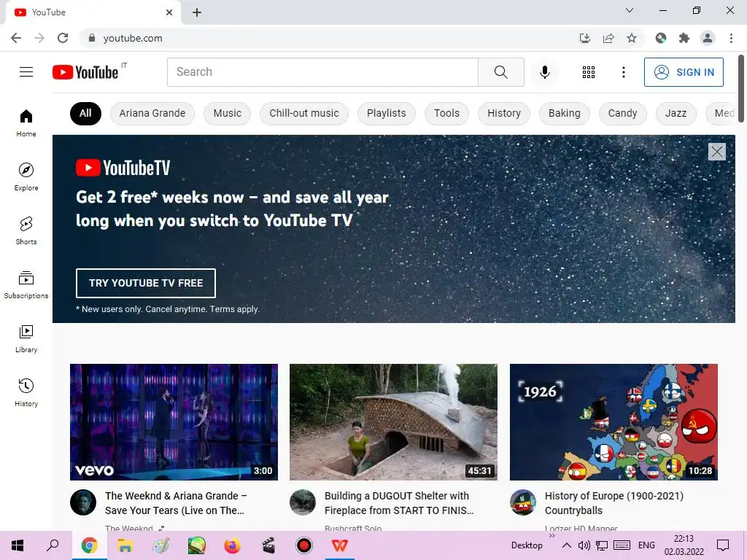Open Windows Start menu
The image size is (747, 560).
[18, 545]
